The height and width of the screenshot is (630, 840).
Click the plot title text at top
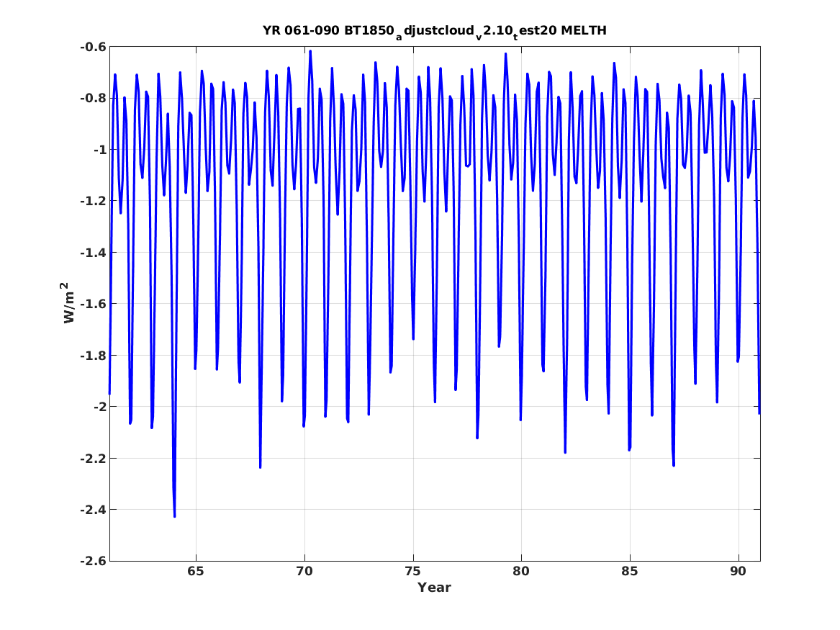click(435, 31)
